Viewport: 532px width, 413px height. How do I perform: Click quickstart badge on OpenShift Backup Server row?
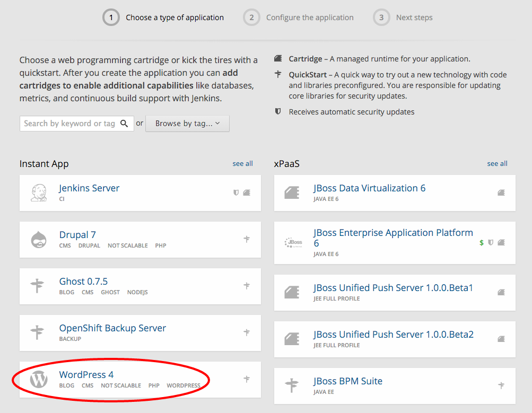(x=247, y=332)
